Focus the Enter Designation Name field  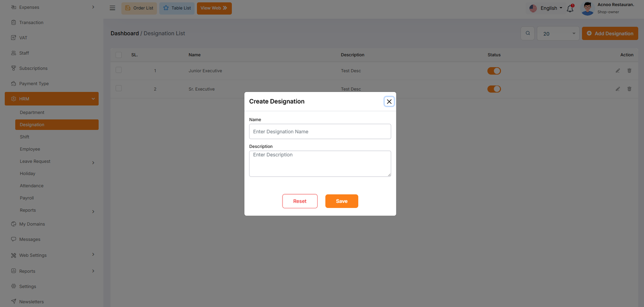[320, 132]
